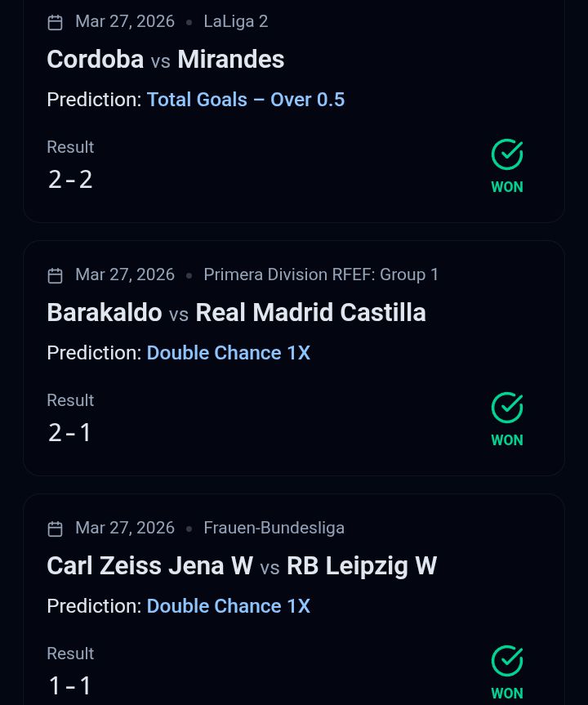Viewport: 588px width, 705px height.
Task: Tap the calendar icon beside Barakaldo match date
Action: click(56, 275)
